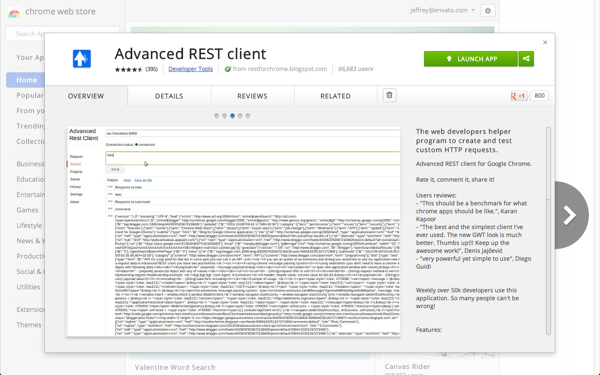Open the Reviews tab
Viewport: 600px width, 375px height.
[252, 96]
